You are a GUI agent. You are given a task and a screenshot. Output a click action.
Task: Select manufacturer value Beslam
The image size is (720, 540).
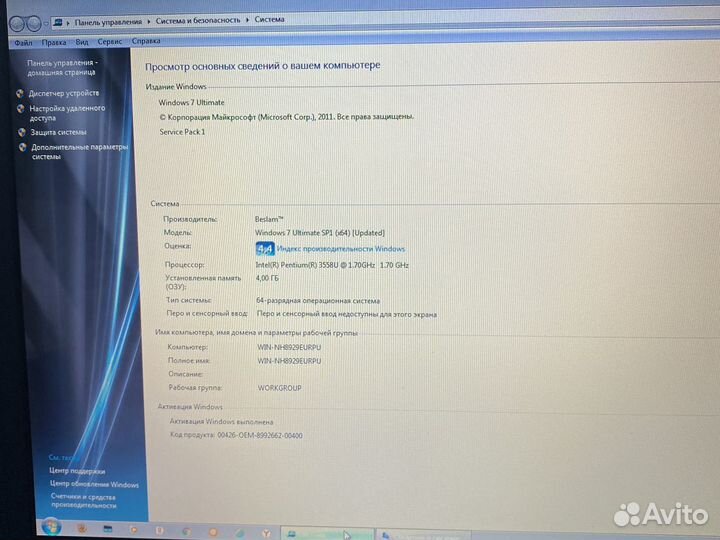tap(269, 219)
